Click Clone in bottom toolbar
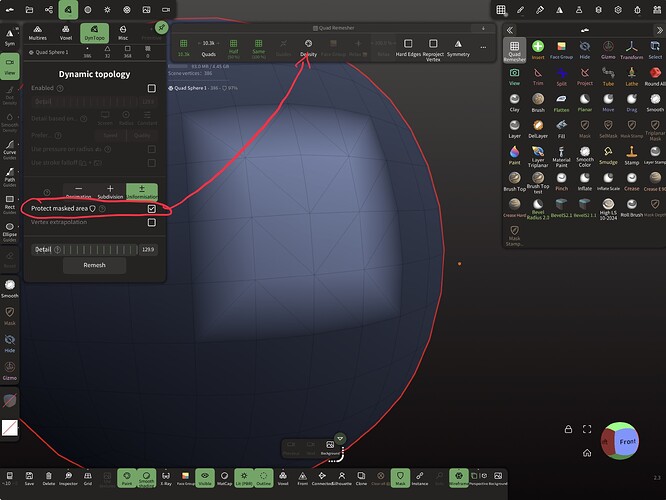Screen dimensions: 666x500 point(361,477)
